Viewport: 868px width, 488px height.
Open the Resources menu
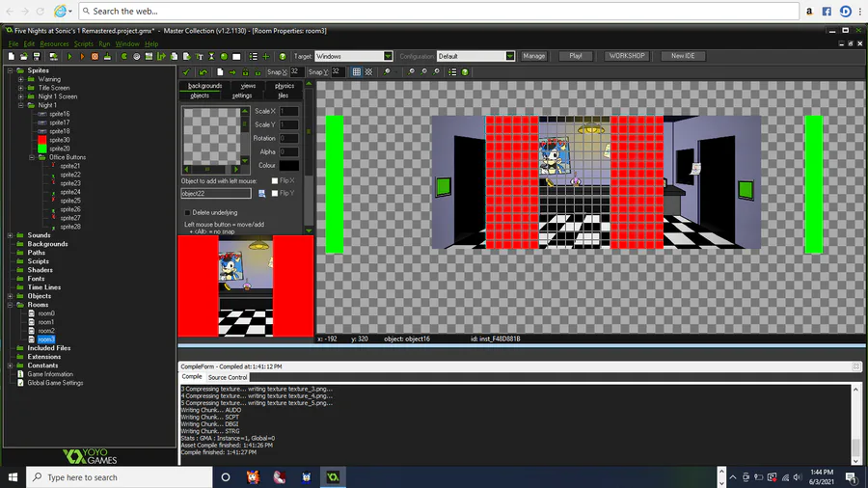54,43
